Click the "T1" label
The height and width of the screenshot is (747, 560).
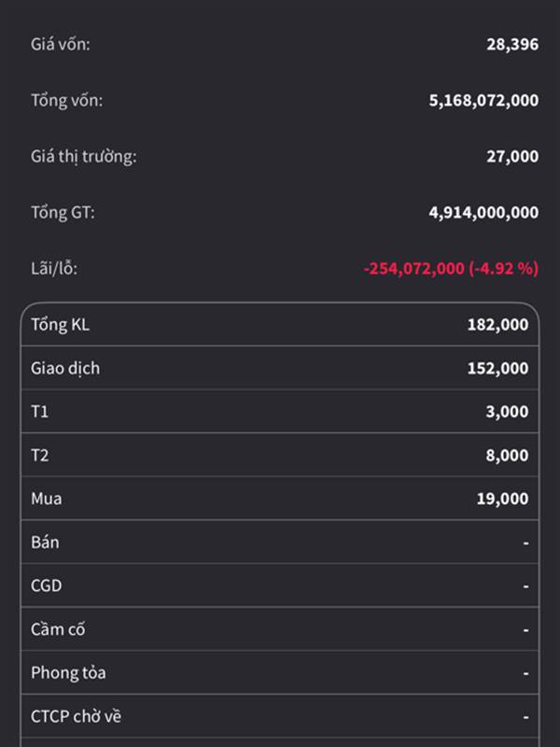[39, 412]
